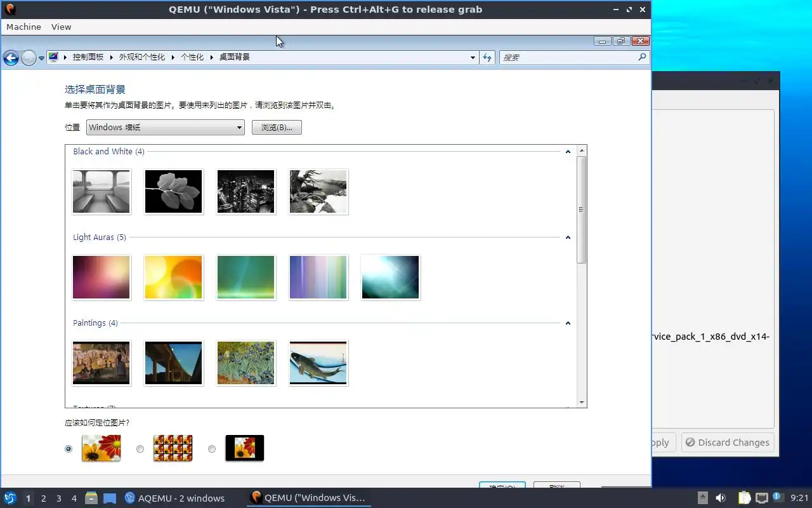
Task: Switch to workspace 2
Action: point(43,498)
